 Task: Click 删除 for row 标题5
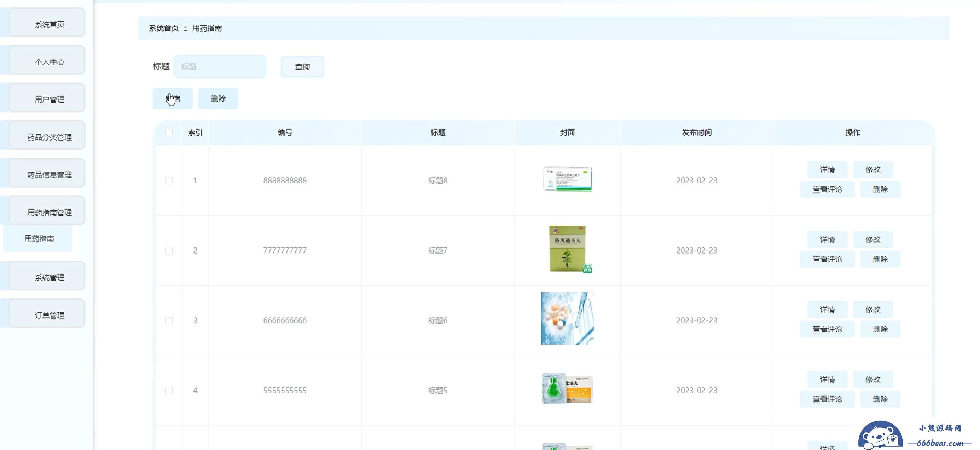point(880,399)
